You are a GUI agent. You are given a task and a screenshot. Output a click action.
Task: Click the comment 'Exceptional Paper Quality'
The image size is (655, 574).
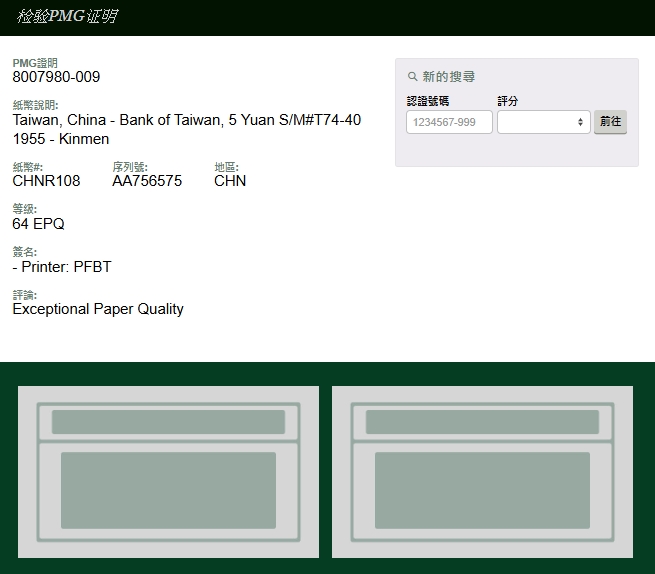click(x=98, y=309)
